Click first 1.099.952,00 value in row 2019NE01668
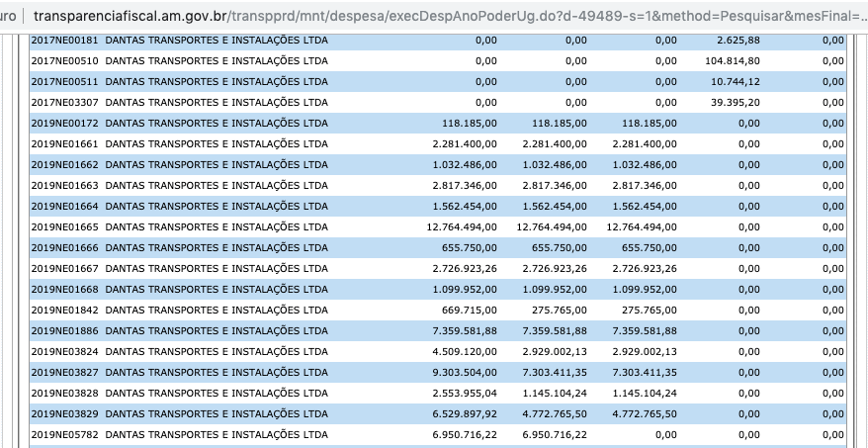 click(x=465, y=290)
